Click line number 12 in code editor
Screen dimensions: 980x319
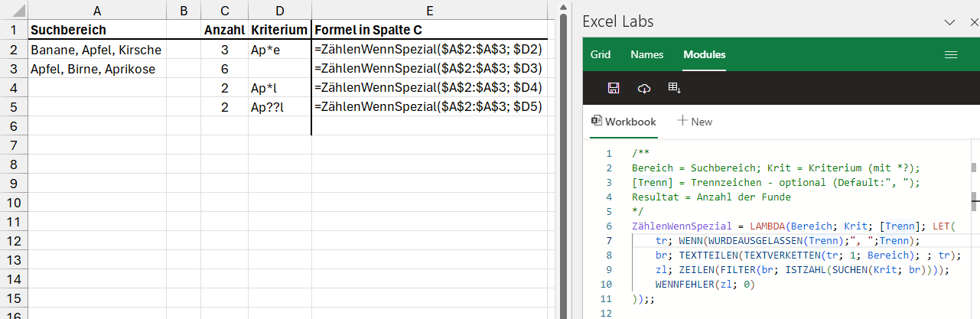click(x=608, y=314)
